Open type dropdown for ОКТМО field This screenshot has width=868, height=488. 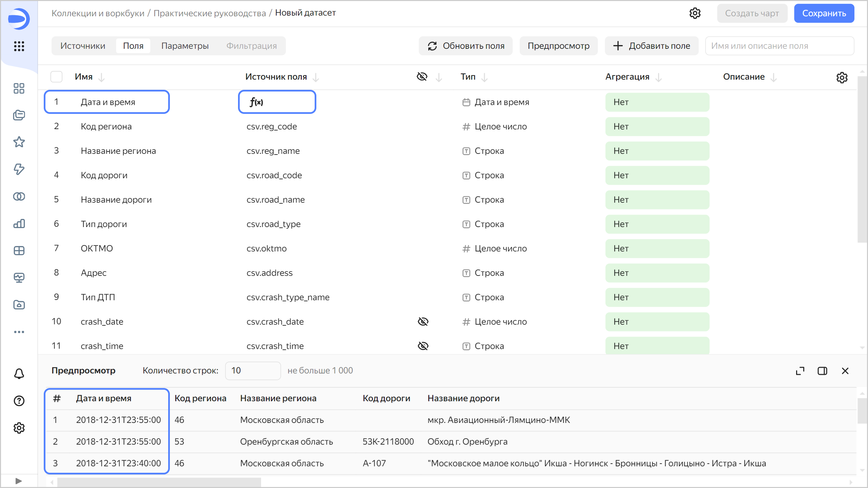click(500, 248)
